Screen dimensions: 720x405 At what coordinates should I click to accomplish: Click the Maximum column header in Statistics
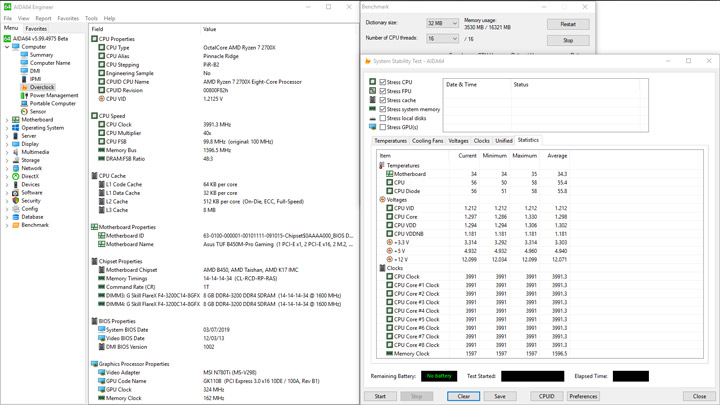click(x=524, y=156)
